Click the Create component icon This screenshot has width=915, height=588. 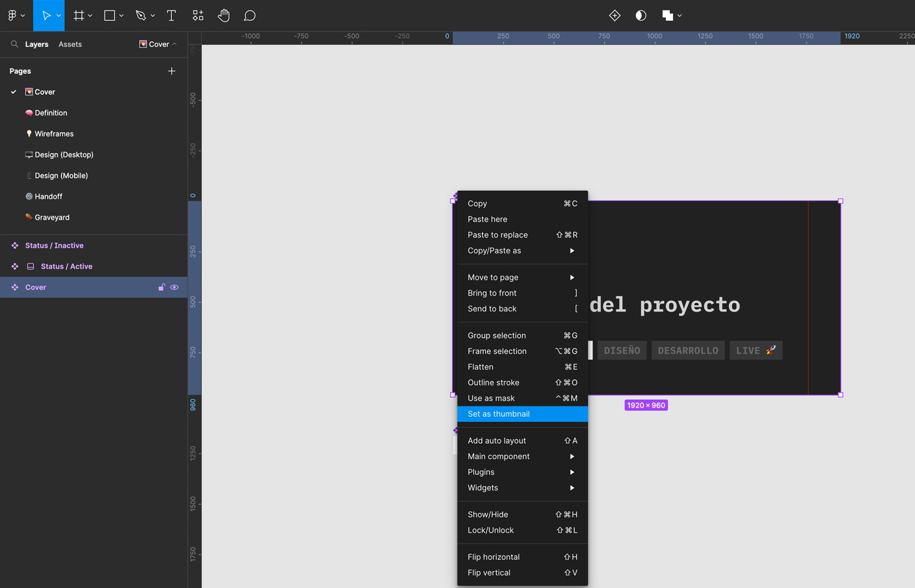pos(614,16)
